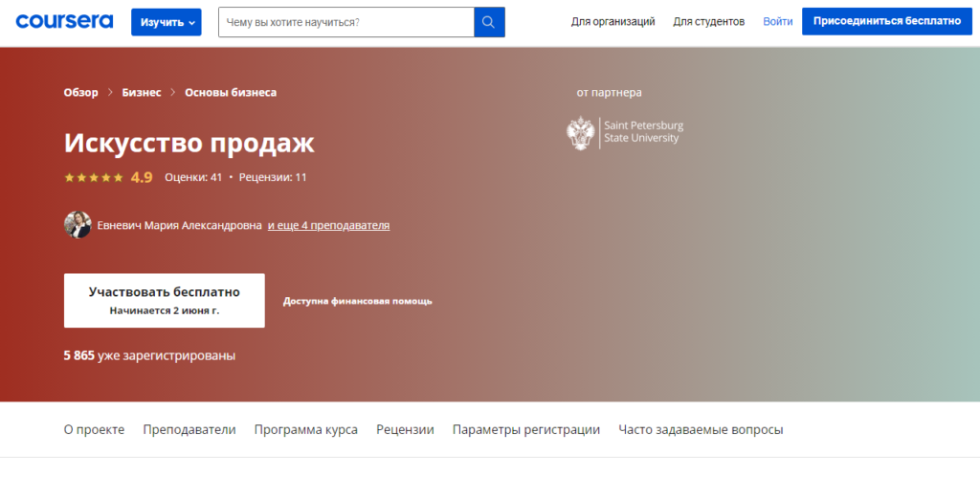Switch to the Программа курса tab
This screenshot has height=479, width=980.
coord(305,430)
